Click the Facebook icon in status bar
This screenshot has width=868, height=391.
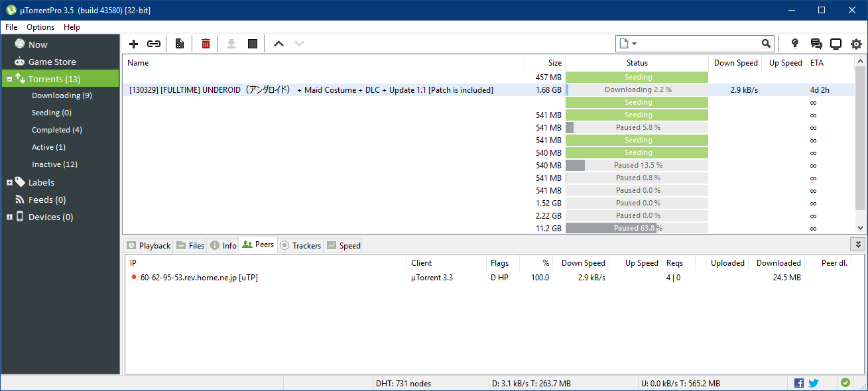tap(799, 383)
